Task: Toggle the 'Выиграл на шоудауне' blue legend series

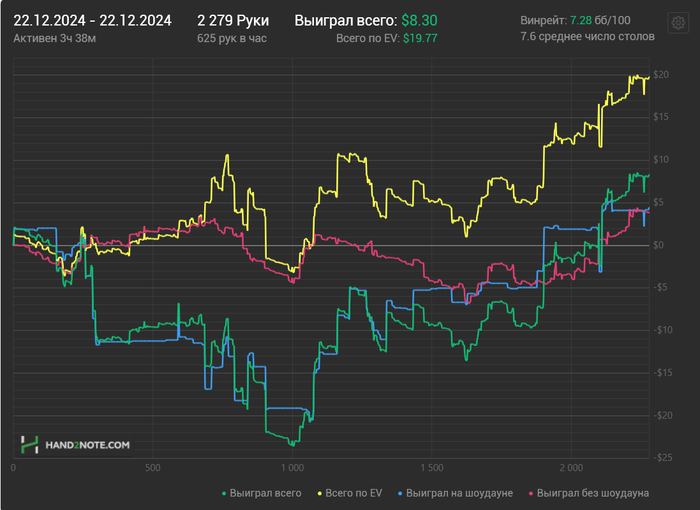Action: (455, 493)
